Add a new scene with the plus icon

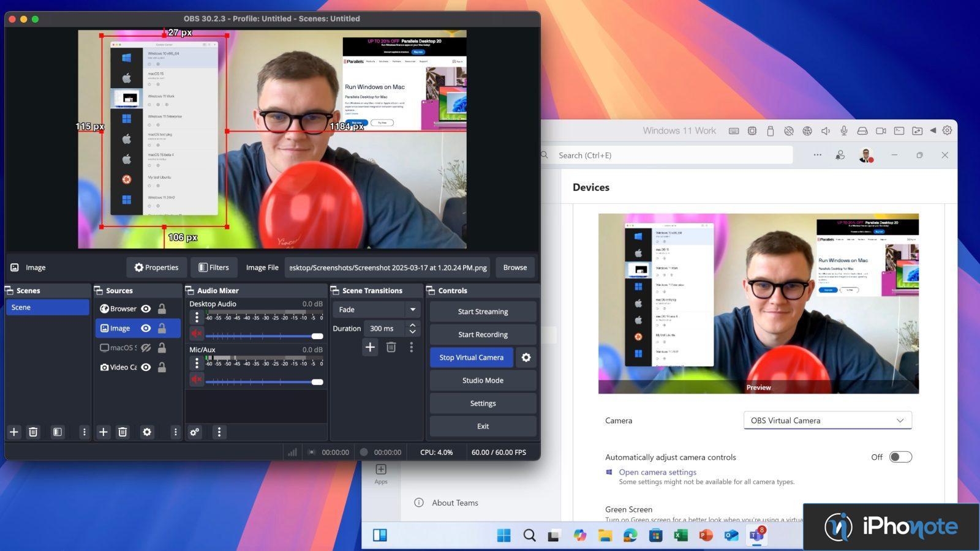click(x=14, y=432)
